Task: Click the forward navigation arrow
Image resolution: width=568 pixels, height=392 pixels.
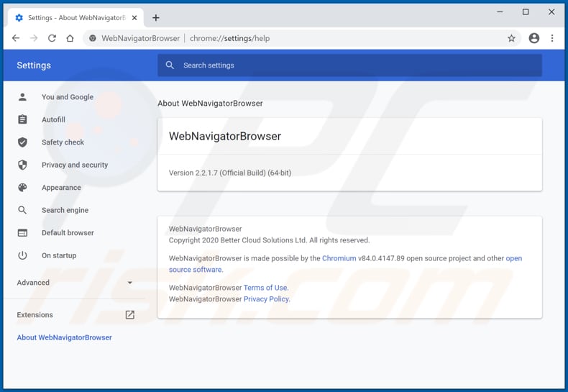Action: (x=34, y=38)
